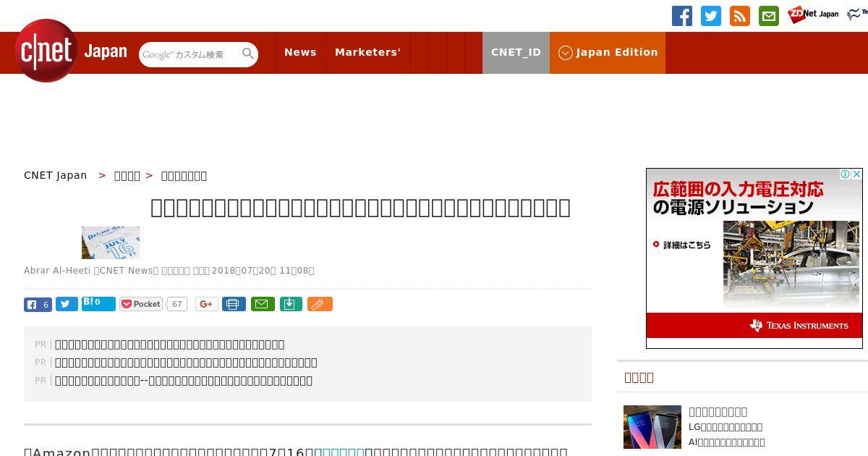Open the Marketers' menu item
This screenshot has width=868, height=456.
(x=367, y=52)
